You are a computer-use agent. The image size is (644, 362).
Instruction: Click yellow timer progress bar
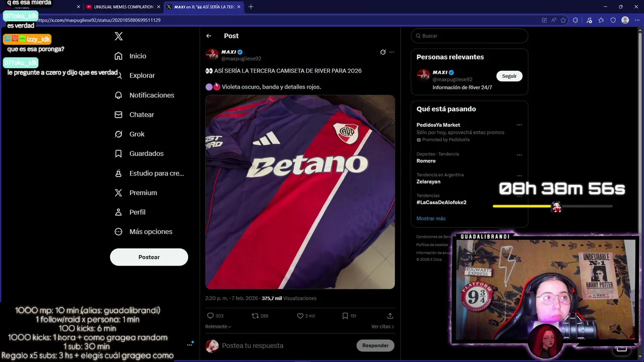[x=552, y=206]
